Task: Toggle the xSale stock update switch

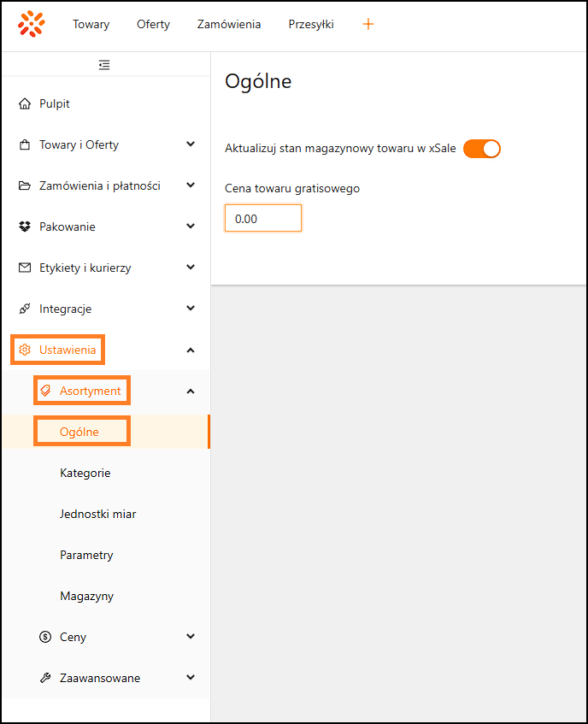Action: (x=481, y=149)
